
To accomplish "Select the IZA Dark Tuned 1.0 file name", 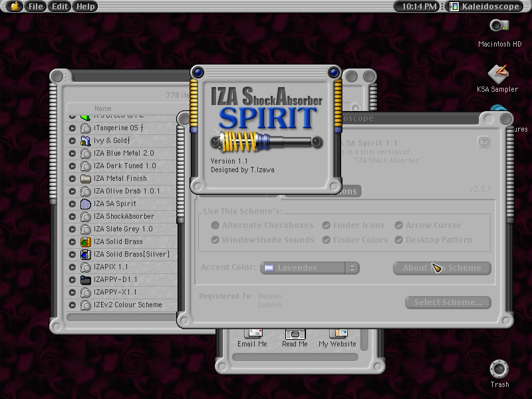I will pyautogui.click(x=125, y=166).
